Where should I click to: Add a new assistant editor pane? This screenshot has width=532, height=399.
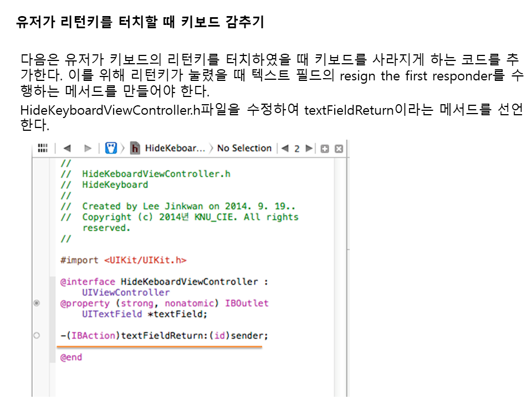(325, 149)
